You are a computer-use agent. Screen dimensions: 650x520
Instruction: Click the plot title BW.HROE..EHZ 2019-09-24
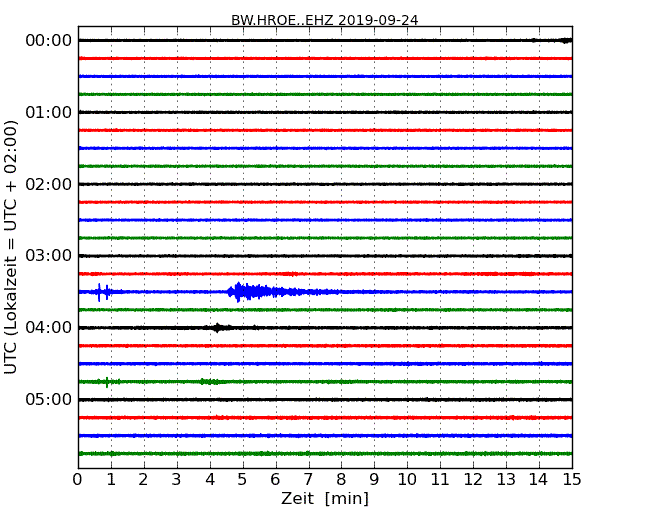pos(325,20)
